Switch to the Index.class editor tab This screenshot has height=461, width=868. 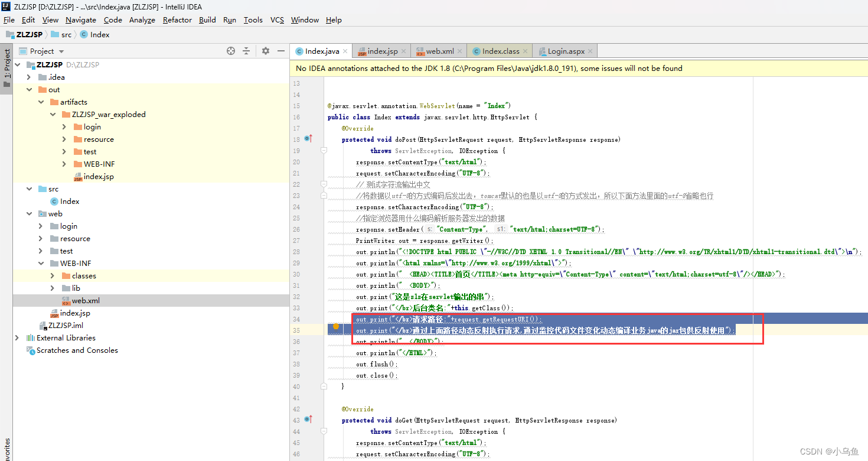pyautogui.click(x=500, y=51)
